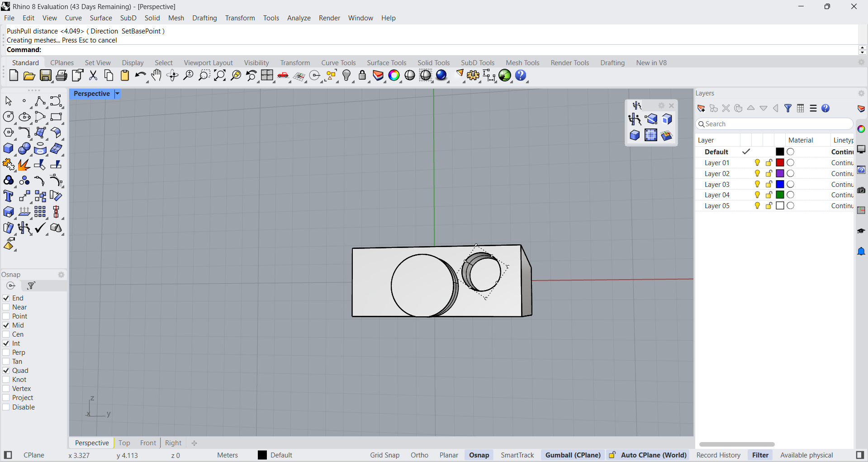Toggle Layer 03 visibility lightbulb
This screenshot has height=462, width=868.
pos(757,184)
